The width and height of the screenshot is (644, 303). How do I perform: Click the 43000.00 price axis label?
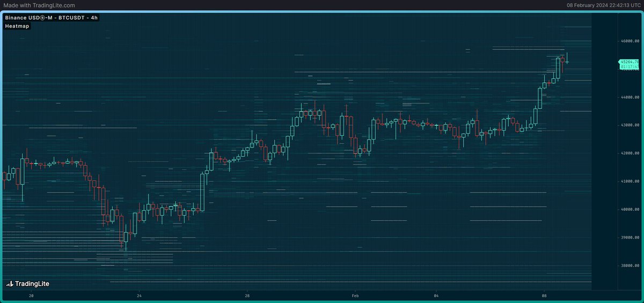629,125
